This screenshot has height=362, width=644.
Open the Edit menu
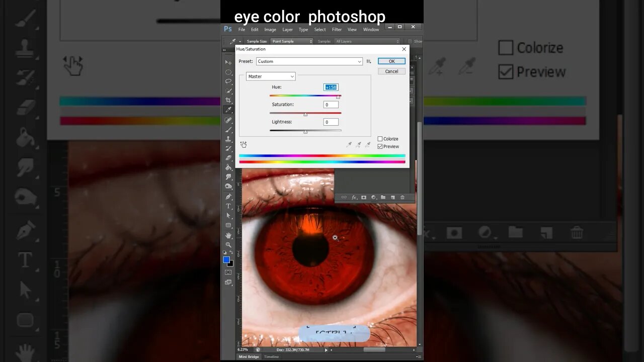[x=255, y=30]
